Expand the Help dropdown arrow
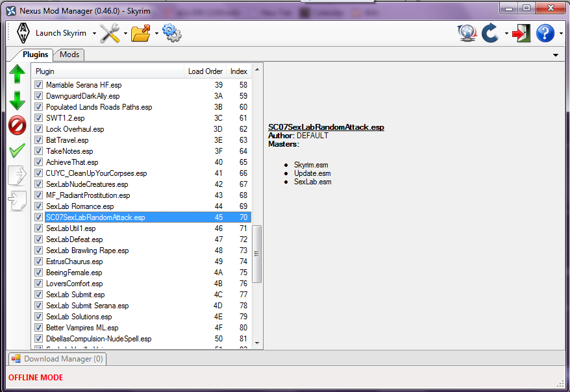The width and height of the screenshot is (570, 392). coord(562,33)
